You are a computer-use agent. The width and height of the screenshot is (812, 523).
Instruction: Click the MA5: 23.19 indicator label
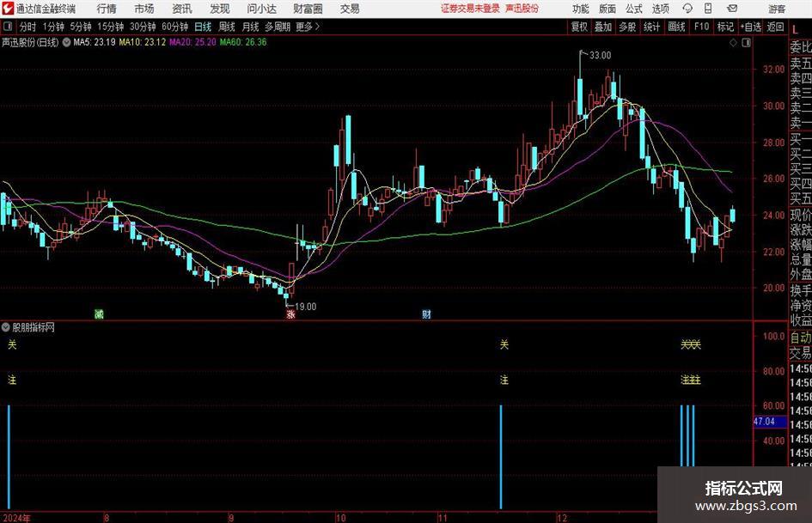pyautogui.click(x=95, y=42)
